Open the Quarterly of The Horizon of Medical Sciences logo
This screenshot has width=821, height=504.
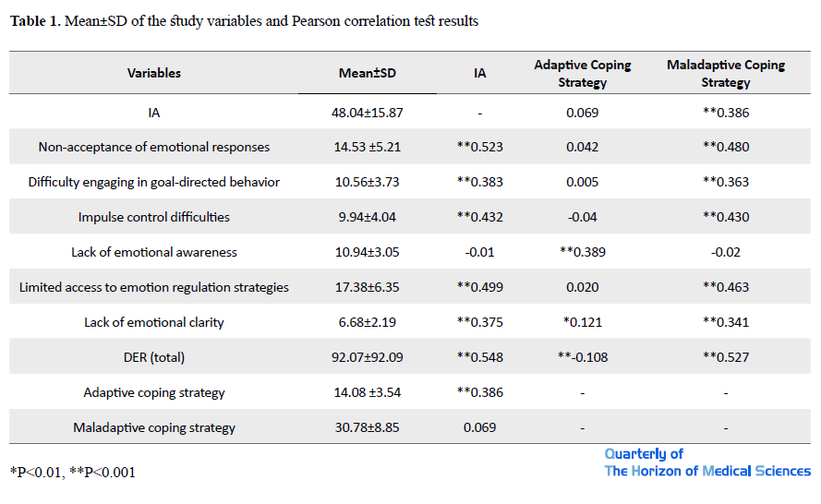pos(707,462)
